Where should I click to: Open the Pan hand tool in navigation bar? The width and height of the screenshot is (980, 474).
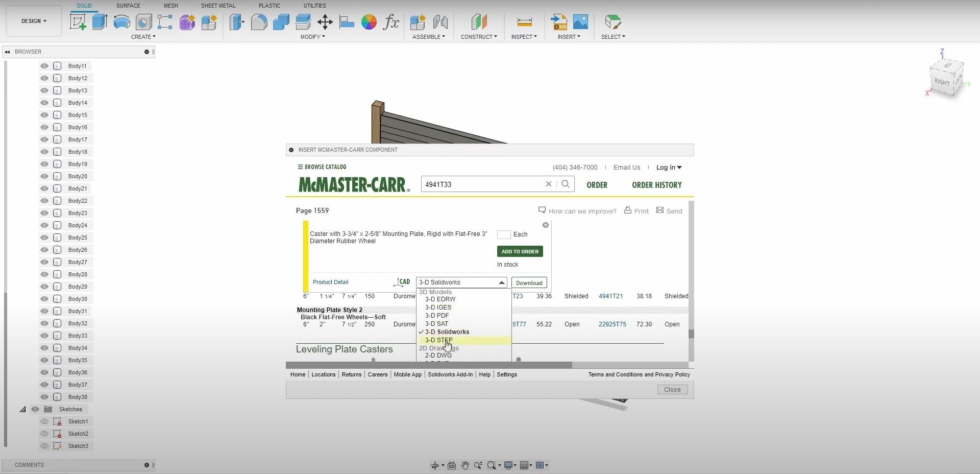465,465
